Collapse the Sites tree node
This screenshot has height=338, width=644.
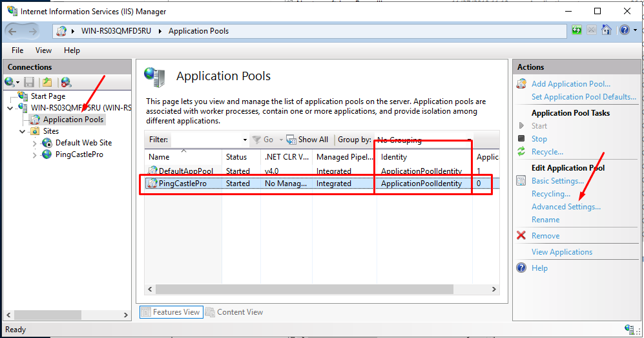(x=22, y=131)
